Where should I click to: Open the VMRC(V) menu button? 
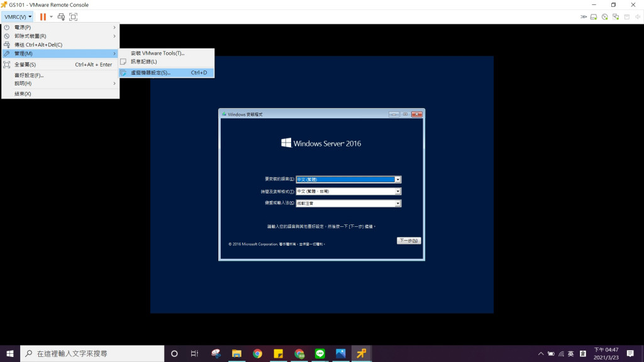[x=18, y=17]
